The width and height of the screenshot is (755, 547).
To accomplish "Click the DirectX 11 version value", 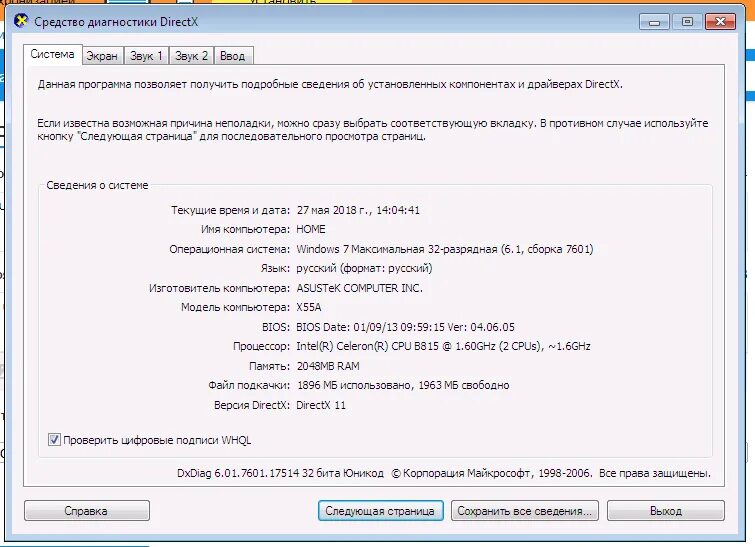I will coord(321,405).
